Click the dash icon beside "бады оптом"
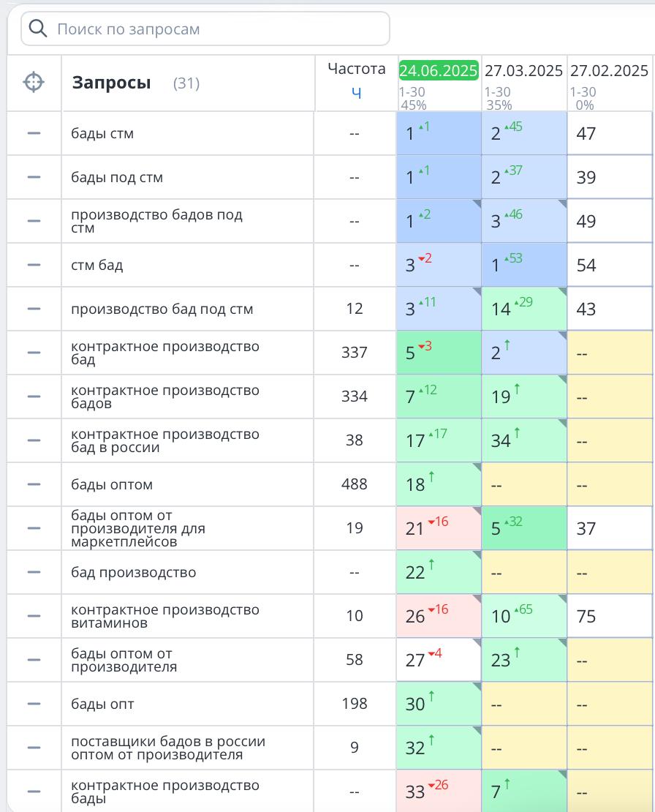 point(34,484)
